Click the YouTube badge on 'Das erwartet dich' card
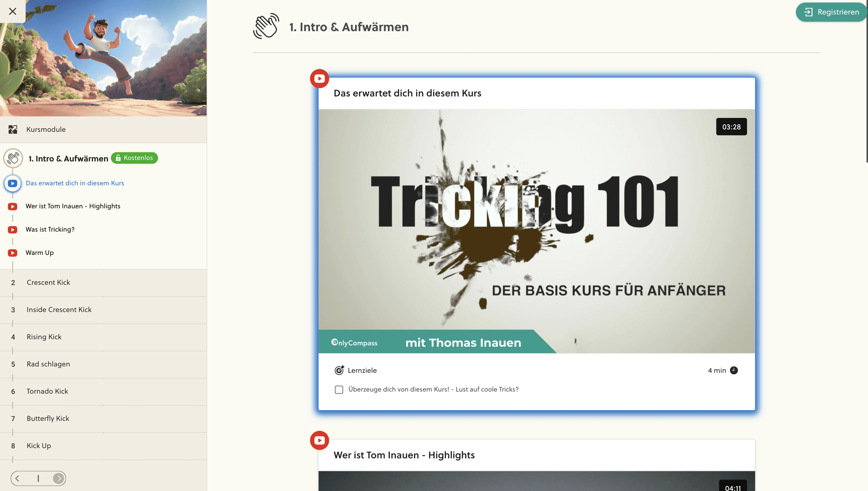Screen dimensions: 868x491 319,79
